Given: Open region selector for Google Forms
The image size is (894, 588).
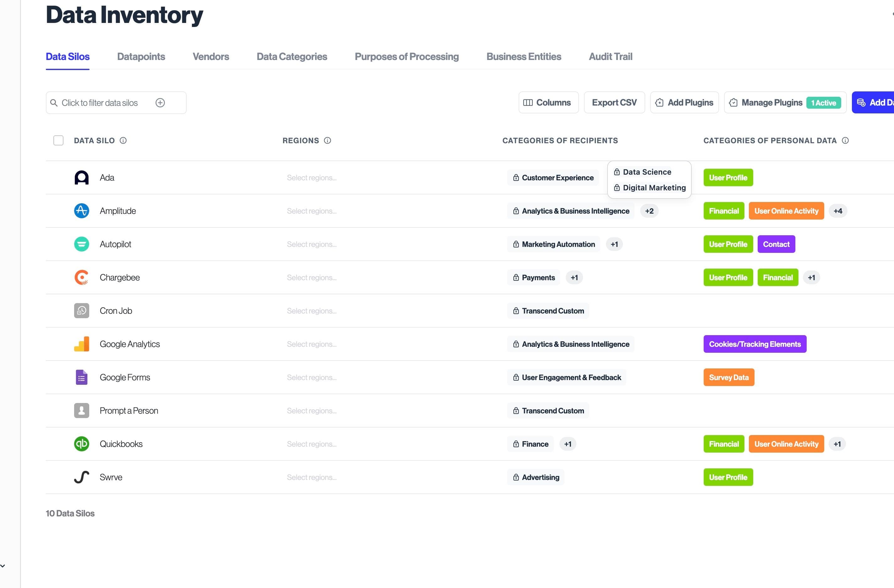Looking at the screenshot, I should [x=311, y=378].
